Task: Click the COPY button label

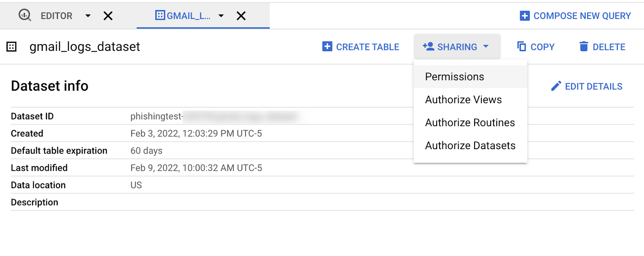Action: coord(542,47)
